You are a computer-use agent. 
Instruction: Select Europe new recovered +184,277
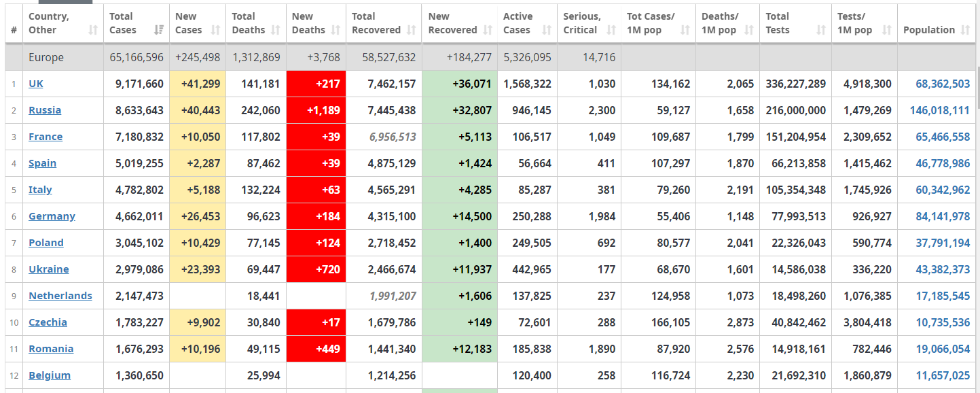pos(469,57)
